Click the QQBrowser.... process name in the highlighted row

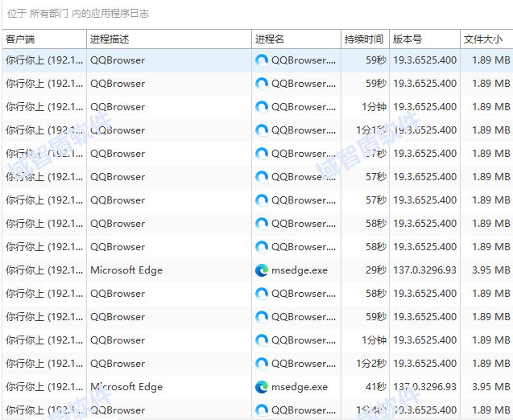[304, 60]
